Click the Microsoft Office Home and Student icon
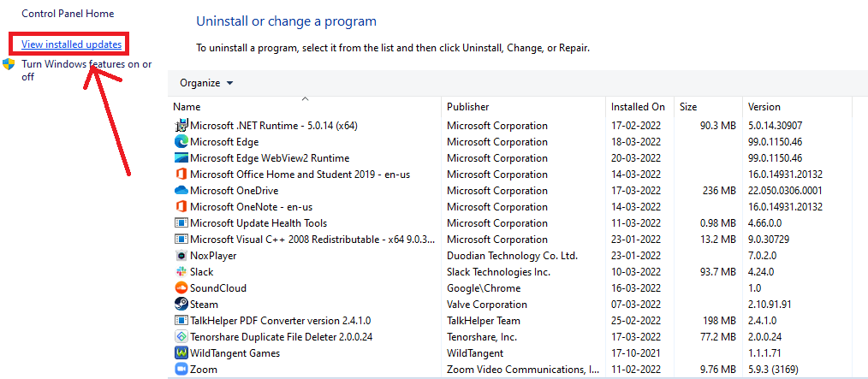This screenshot has height=379, width=868. pyautogui.click(x=181, y=175)
